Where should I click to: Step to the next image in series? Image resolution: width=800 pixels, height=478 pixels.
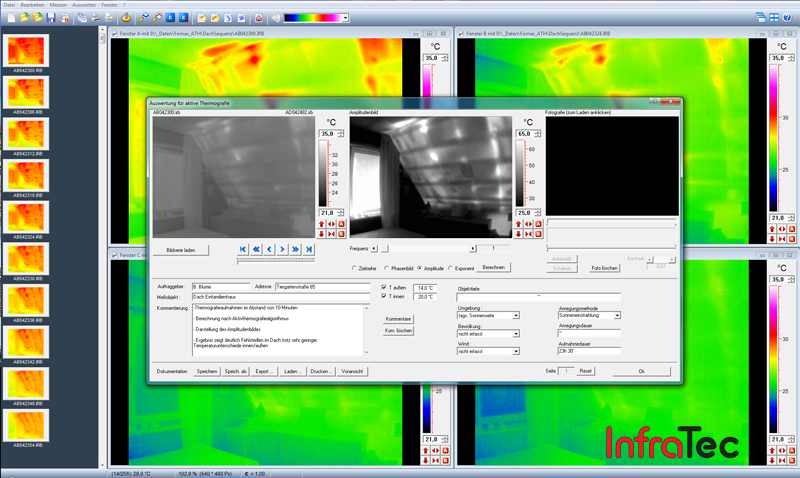click(x=282, y=248)
